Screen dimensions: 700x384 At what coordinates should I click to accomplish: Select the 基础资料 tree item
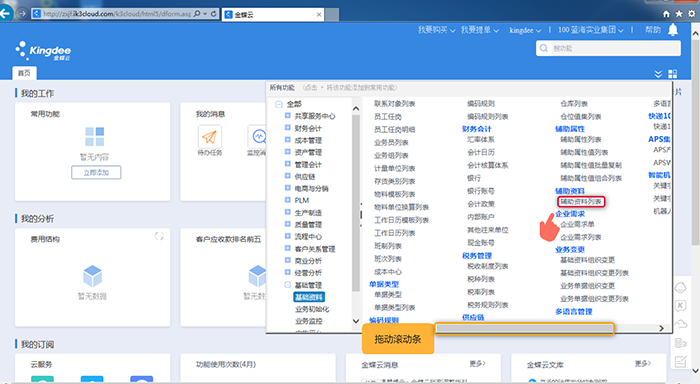click(309, 297)
